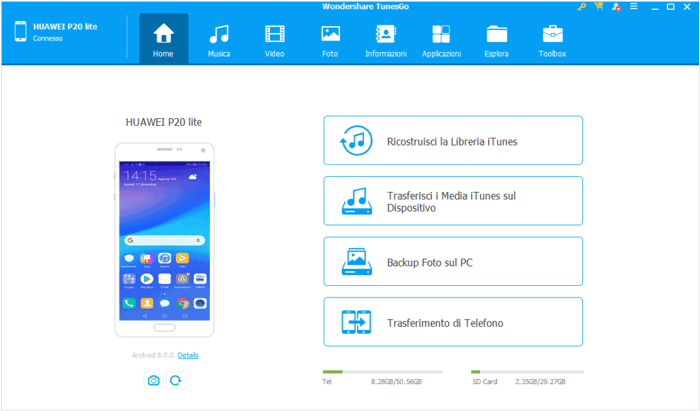Click the Home house icon

click(163, 39)
